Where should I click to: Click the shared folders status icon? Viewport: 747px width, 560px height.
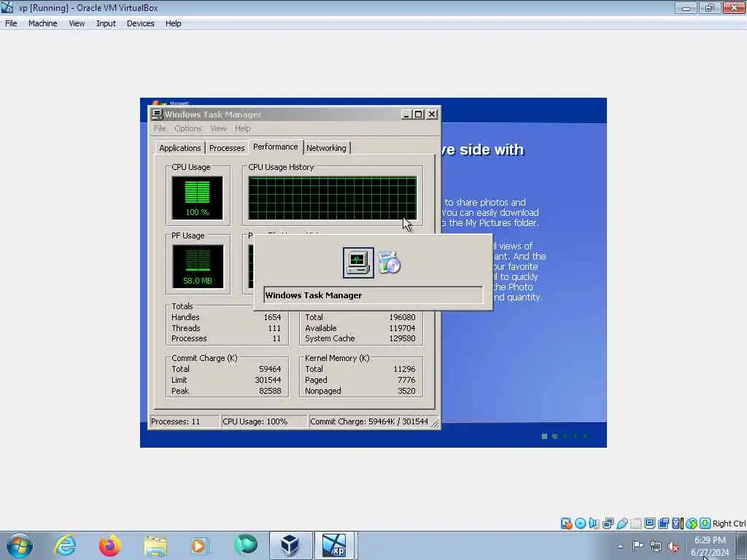click(x=635, y=524)
